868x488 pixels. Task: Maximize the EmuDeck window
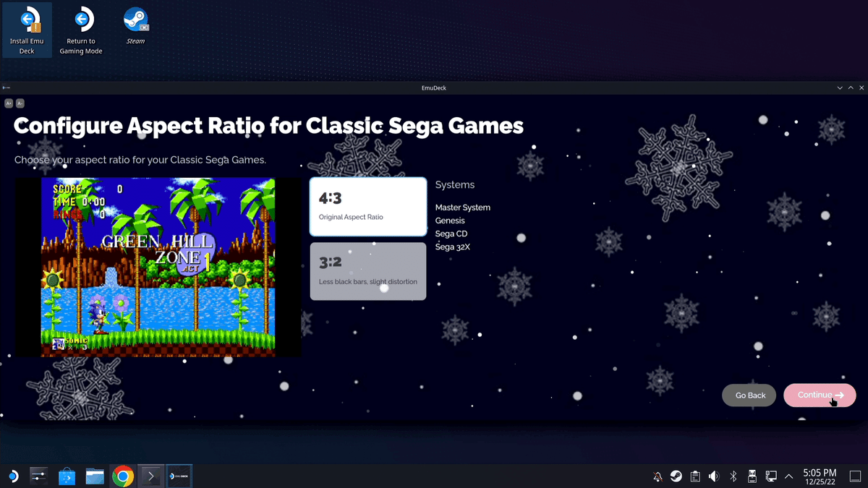(851, 87)
